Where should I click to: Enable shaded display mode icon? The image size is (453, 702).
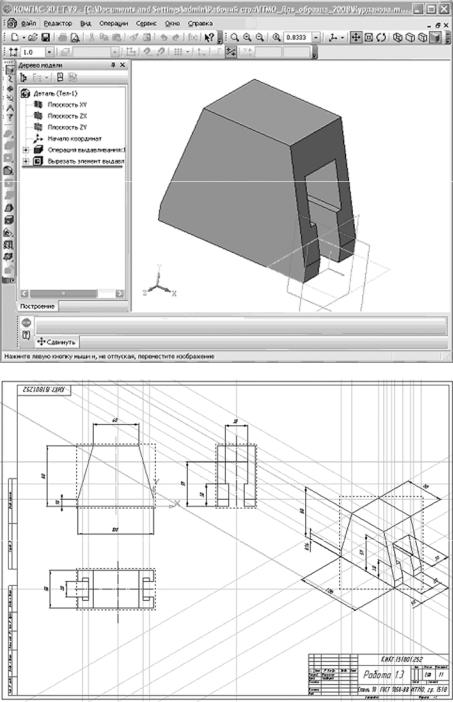pyautogui.click(x=435, y=38)
